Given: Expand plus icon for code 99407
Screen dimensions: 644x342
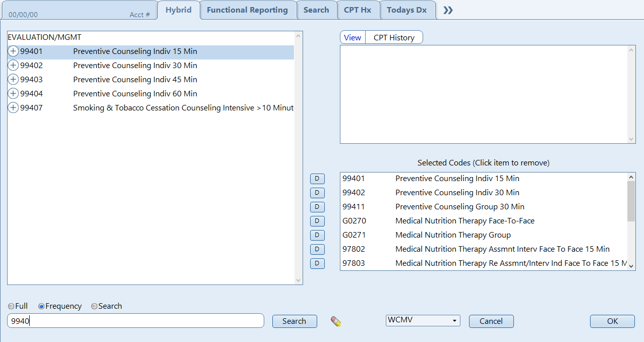Looking at the screenshot, I should pyautogui.click(x=13, y=108).
